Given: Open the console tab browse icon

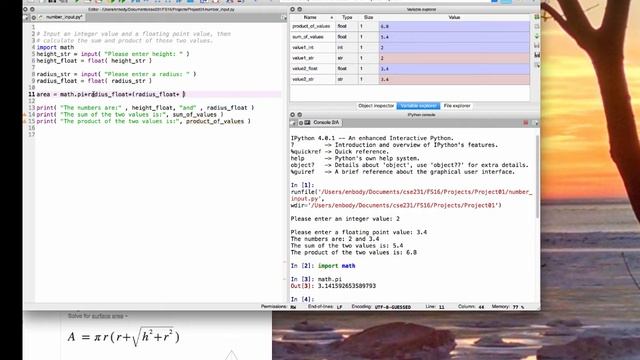Looking at the screenshot, I should pos(293,122).
